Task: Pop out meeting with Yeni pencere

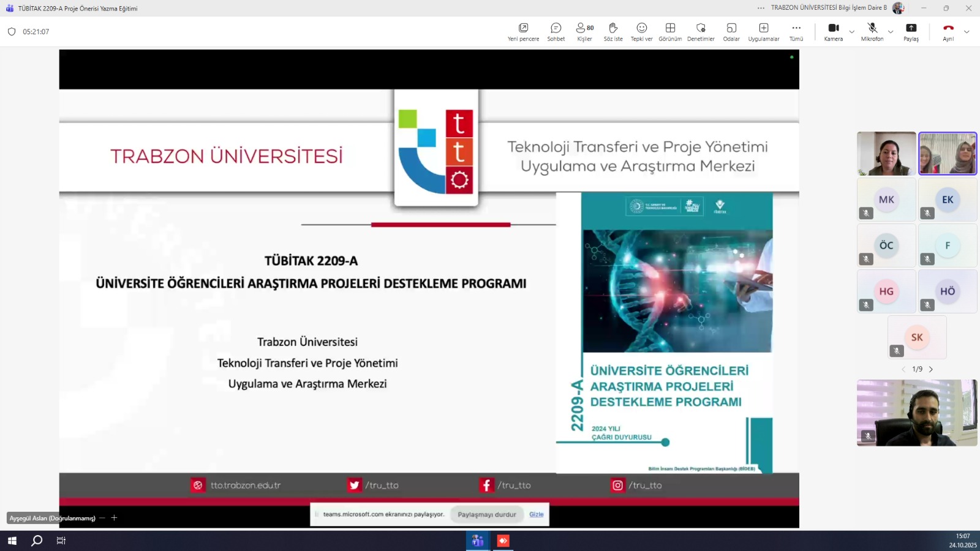Action: pyautogui.click(x=523, y=32)
